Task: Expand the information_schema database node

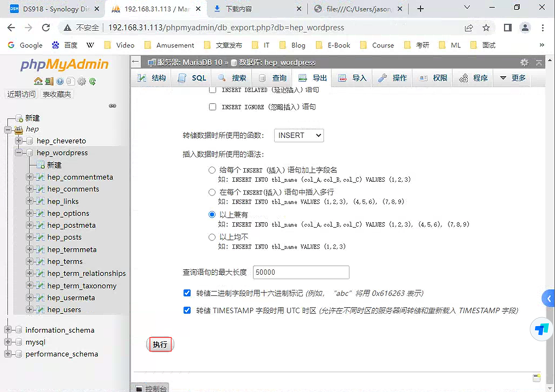Action: [7, 330]
